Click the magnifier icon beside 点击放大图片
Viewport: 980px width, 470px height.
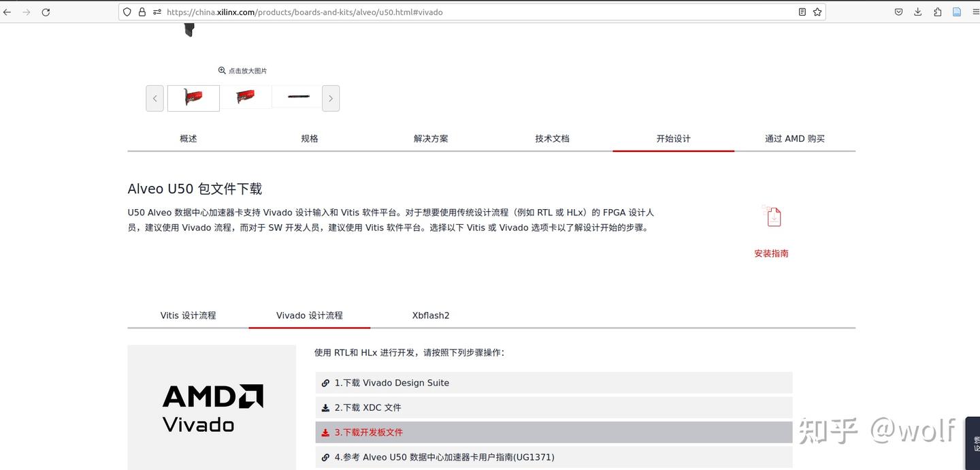click(x=222, y=70)
